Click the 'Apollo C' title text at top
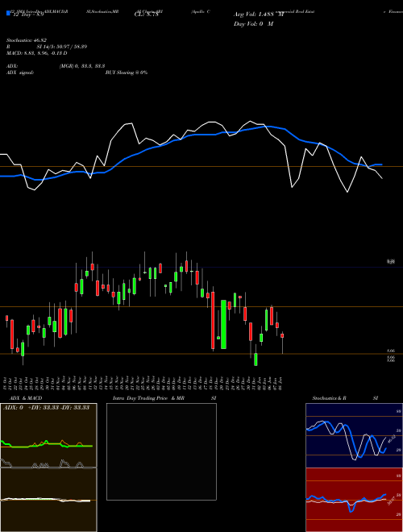 [x=201, y=11]
